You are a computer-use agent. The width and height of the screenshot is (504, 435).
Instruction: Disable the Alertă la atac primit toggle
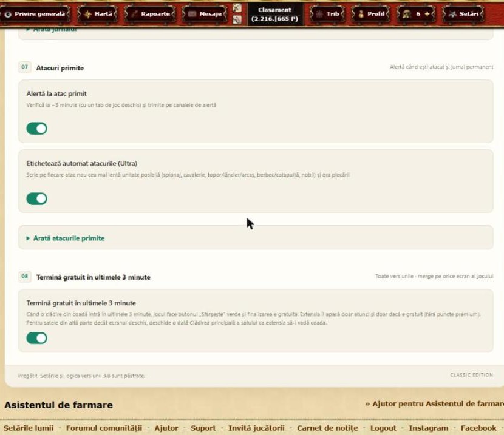[36, 129]
